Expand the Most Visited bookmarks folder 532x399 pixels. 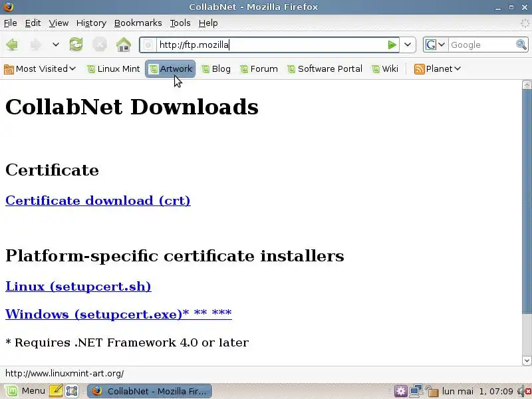pyautogui.click(x=40, y=69)
